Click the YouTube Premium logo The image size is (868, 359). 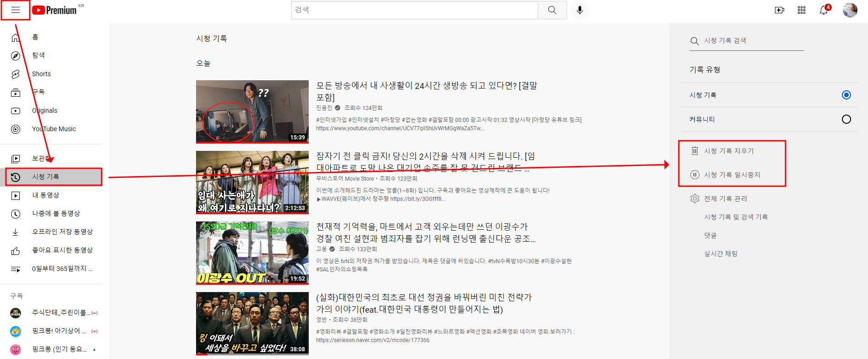coord(55,10)
